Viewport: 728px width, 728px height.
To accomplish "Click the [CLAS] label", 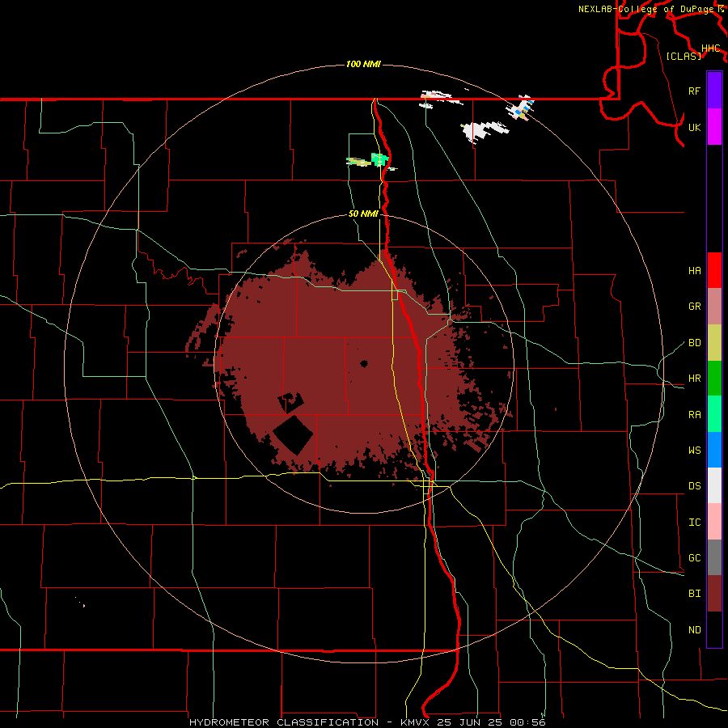I will coord(684,56).
